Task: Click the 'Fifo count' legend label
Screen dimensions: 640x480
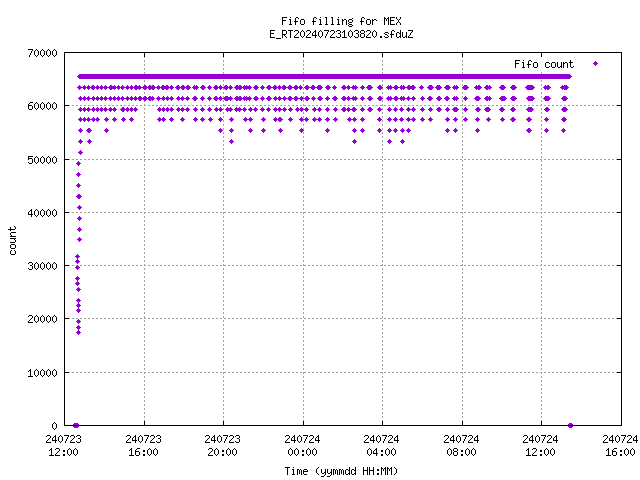Action: tap(544, 64)
